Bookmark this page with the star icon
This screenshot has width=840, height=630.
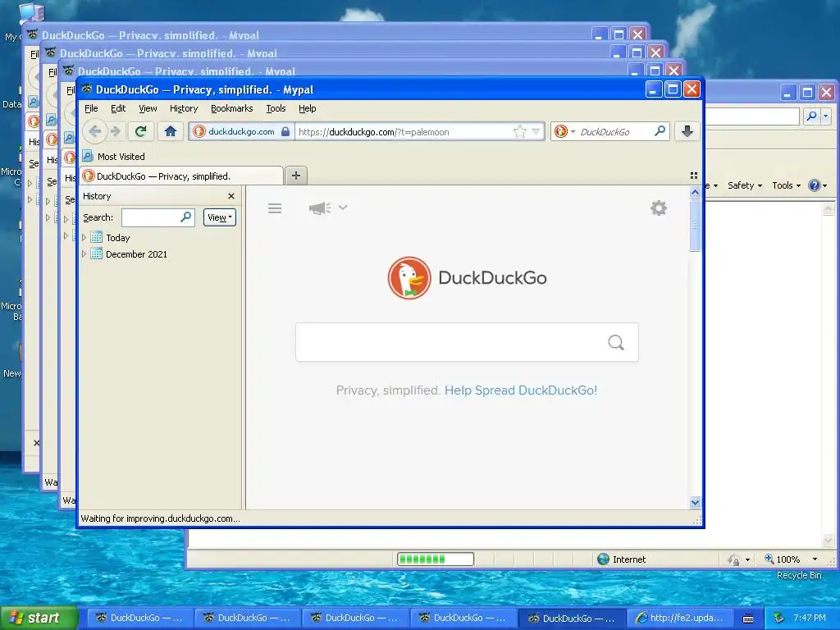tap(519, 132)
